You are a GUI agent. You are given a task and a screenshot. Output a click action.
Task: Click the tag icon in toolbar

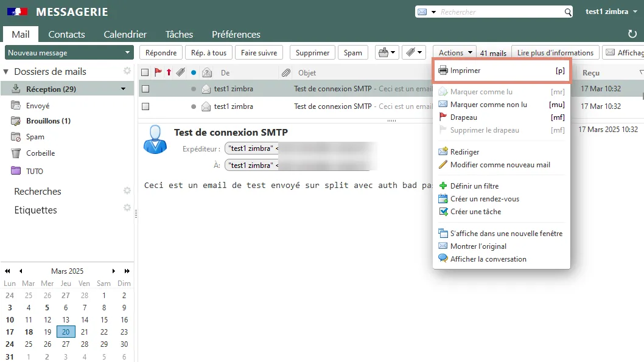pyautogui.click(x=410, y=52)
